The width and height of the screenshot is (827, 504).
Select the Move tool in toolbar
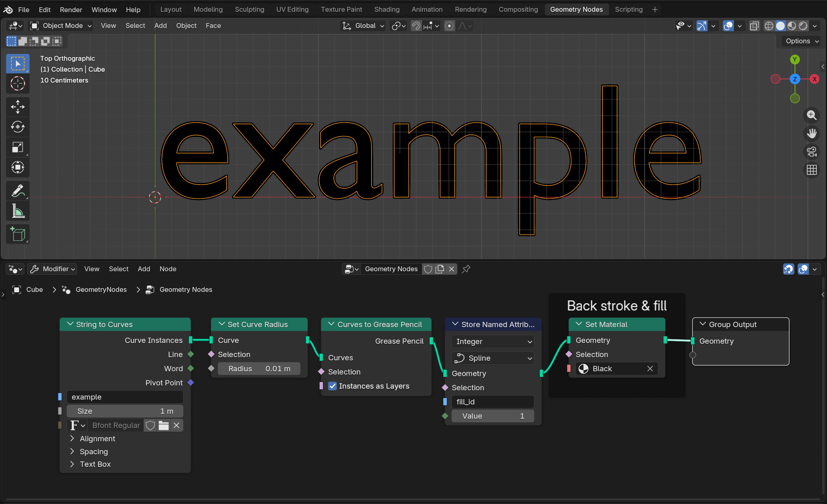click(17, 107)
